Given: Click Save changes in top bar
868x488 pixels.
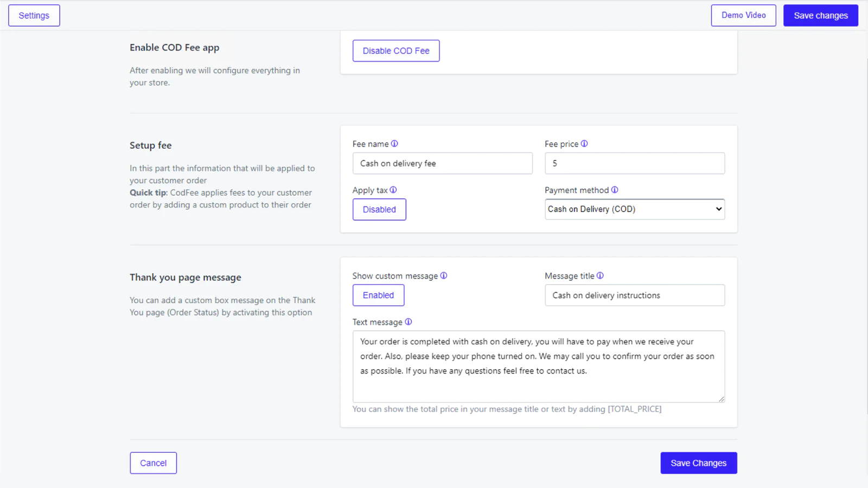Looking at the screenshot, I should coord(820,15).
